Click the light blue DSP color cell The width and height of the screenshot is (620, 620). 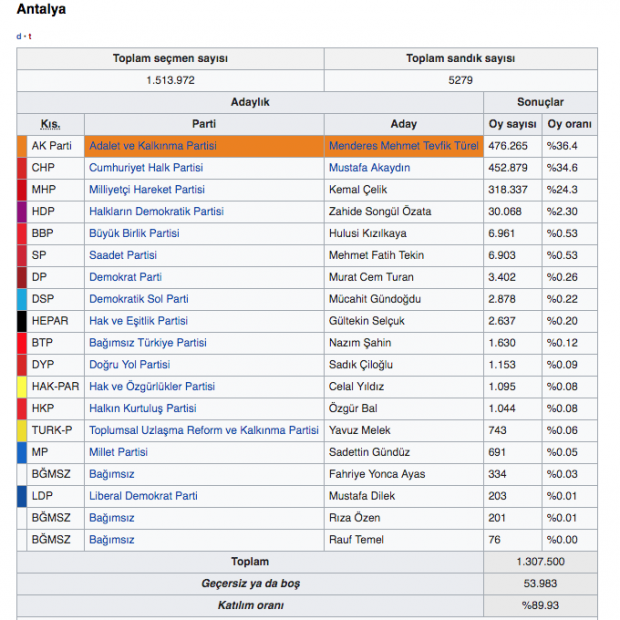(22, 299)
